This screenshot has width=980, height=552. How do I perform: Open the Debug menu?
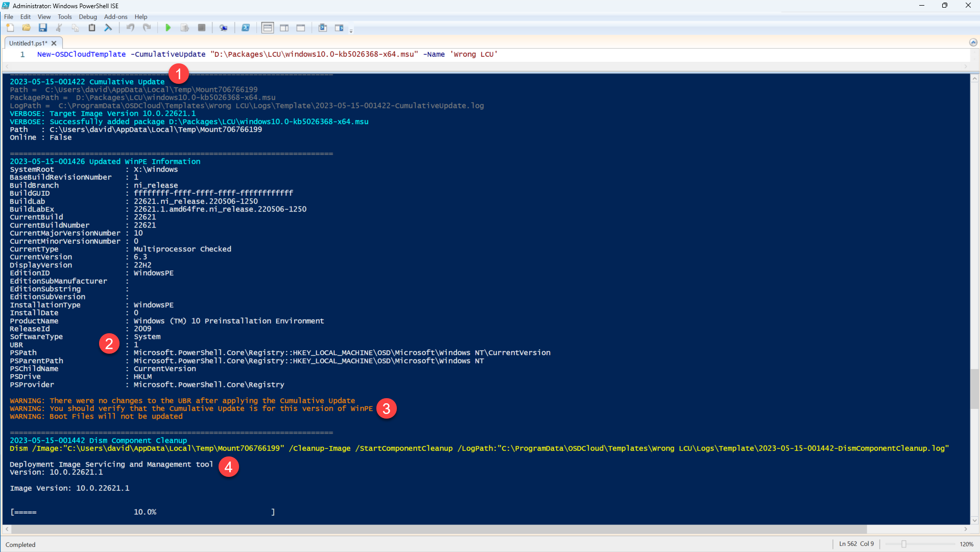[x=87, y=17]
